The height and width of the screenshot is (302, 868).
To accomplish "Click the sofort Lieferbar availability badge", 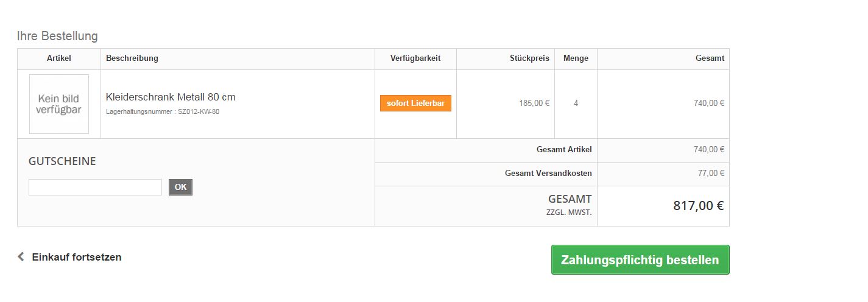I will click(x=415, y=104).
